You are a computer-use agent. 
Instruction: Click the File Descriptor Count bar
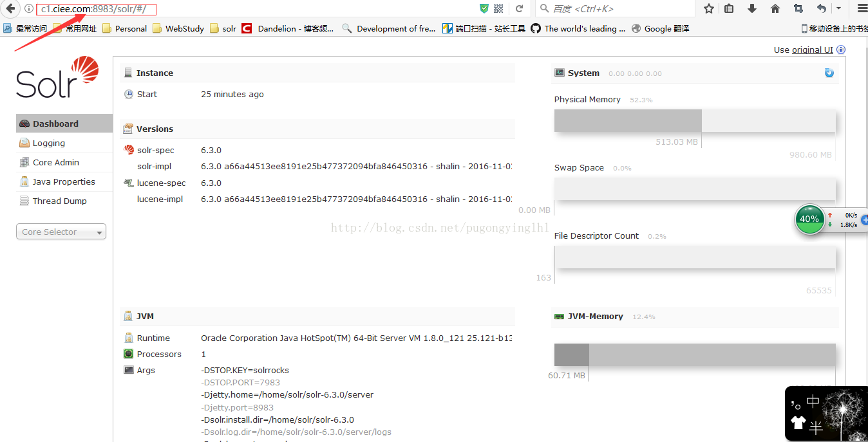pos(695,257)
